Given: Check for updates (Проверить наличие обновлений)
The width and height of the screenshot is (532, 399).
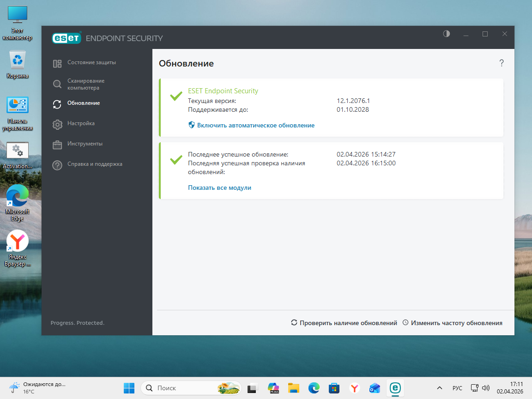Looking at the screenshot, I should click(344, 323).
